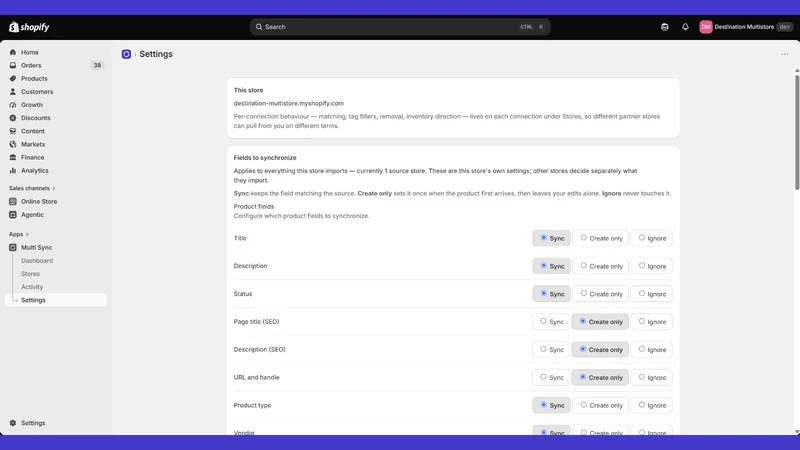Click the Content icon
This screenshot has width=800, height=450.
click(13, 131)
